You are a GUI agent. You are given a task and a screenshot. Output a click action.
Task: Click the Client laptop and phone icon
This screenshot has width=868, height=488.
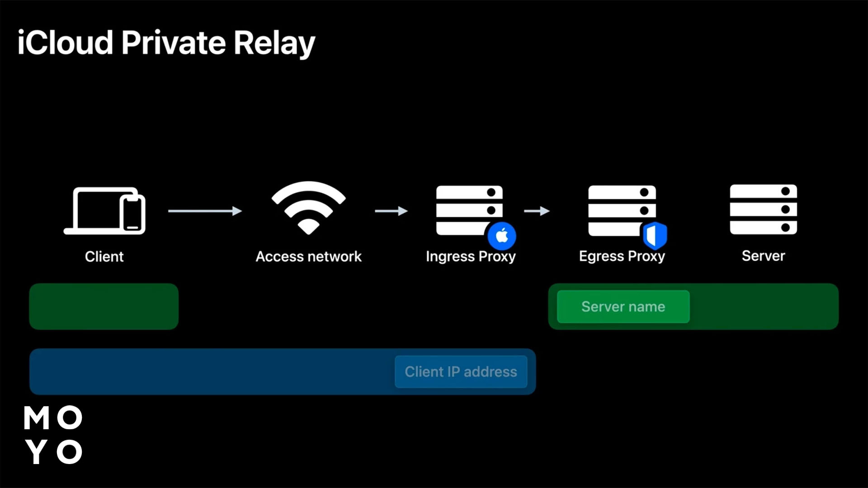pyautogui.click(x=104, y=211)
